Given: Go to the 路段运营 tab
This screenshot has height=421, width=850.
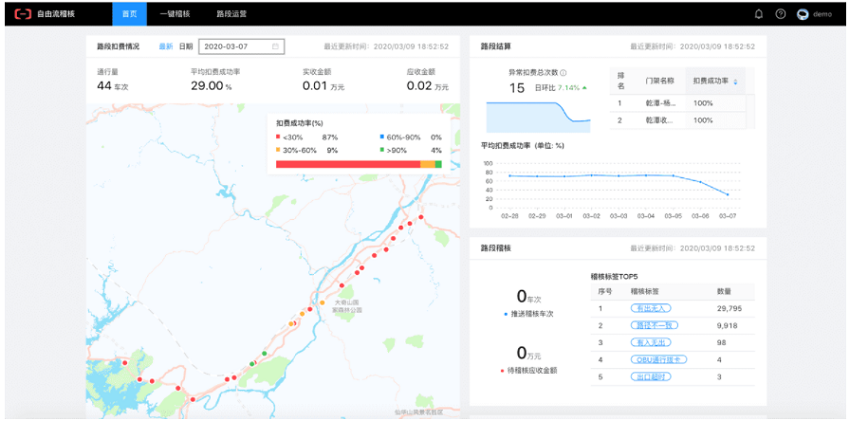Looking at the screenshot, I should [231, 14].
